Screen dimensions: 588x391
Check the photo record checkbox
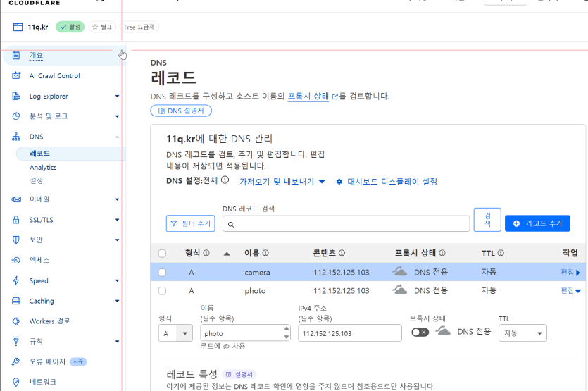coord(163,291)
